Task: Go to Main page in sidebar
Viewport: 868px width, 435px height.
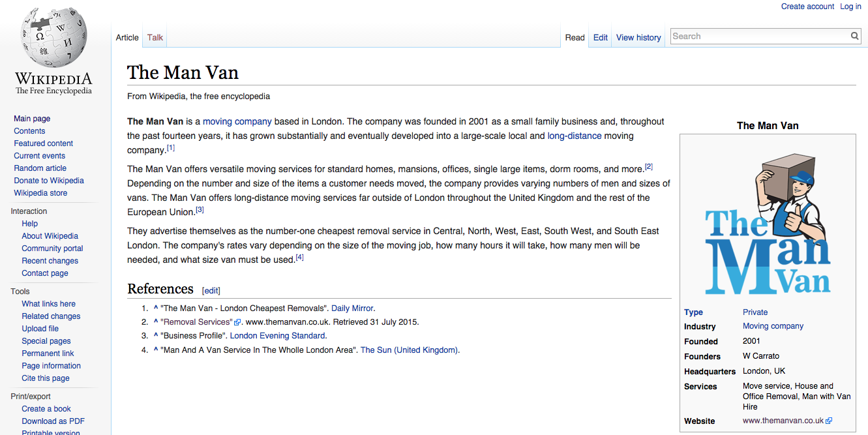Action: [x=32, y=119]
